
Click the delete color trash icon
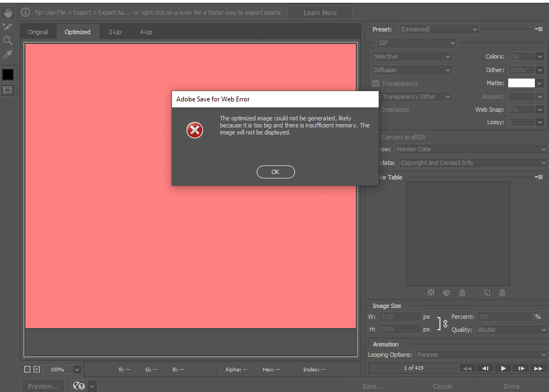tap(502, 293)
